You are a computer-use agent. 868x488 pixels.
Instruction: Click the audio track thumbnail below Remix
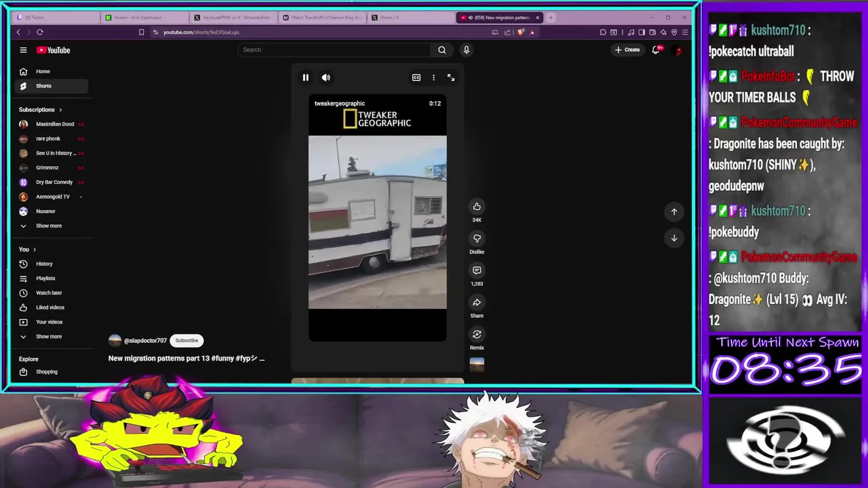click(x=477, y=365)
